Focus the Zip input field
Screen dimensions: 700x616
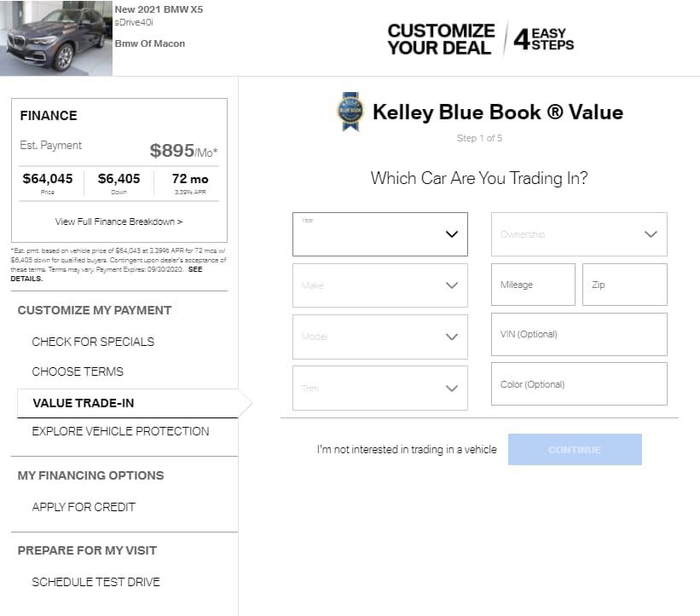tap(625, 285)
